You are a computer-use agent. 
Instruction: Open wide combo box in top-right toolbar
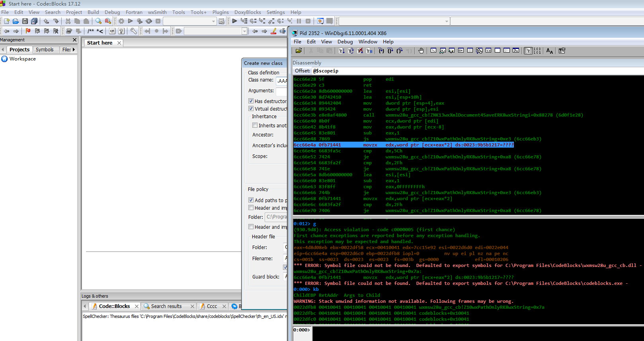pos(394,21)
